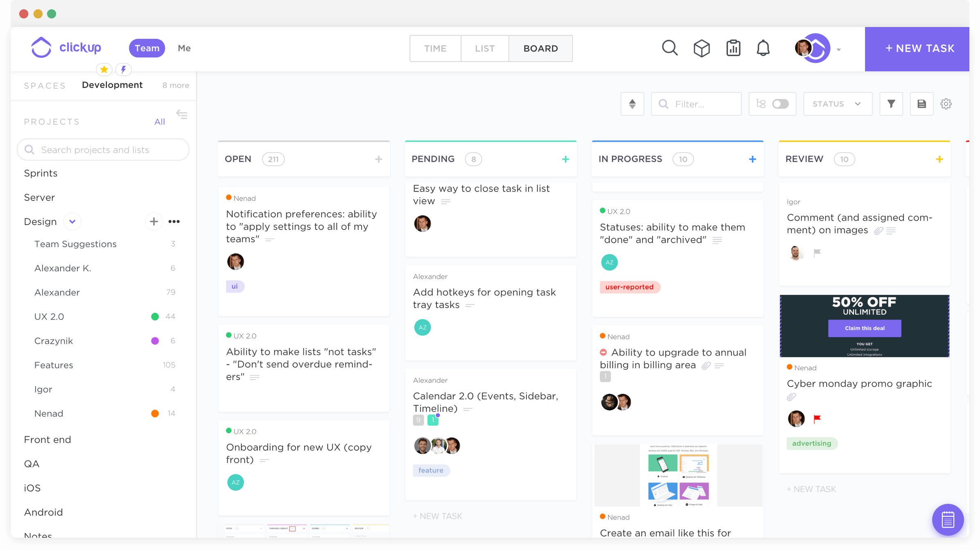The image size is (980, 550).
Task: Click the favorites star icon
Action: tap(104, 70)
